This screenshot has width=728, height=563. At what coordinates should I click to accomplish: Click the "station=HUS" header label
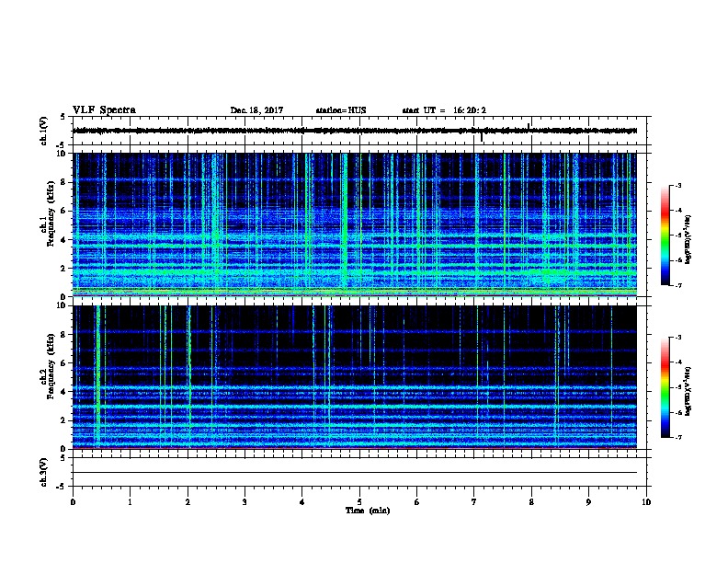[x=341, y=110]
